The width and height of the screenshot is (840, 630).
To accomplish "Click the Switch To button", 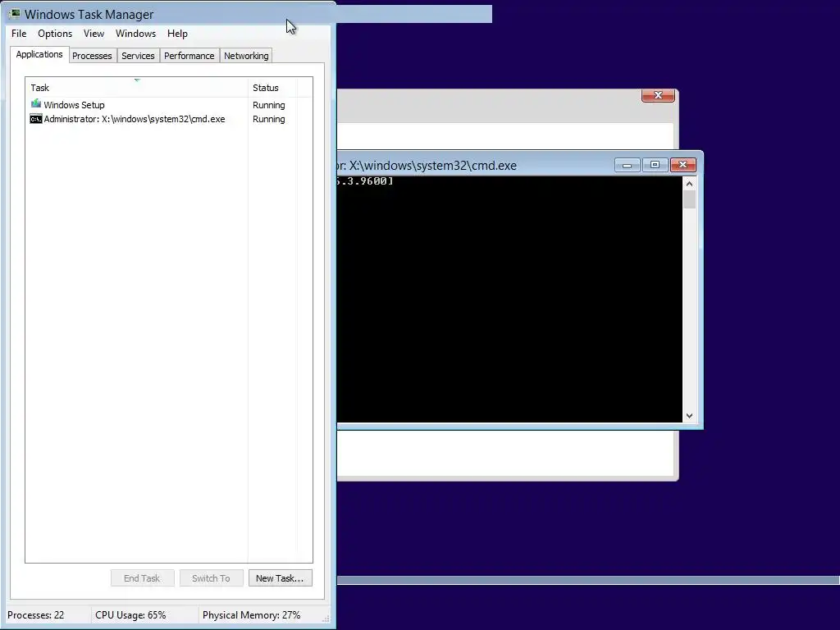I will click(211, 578).
